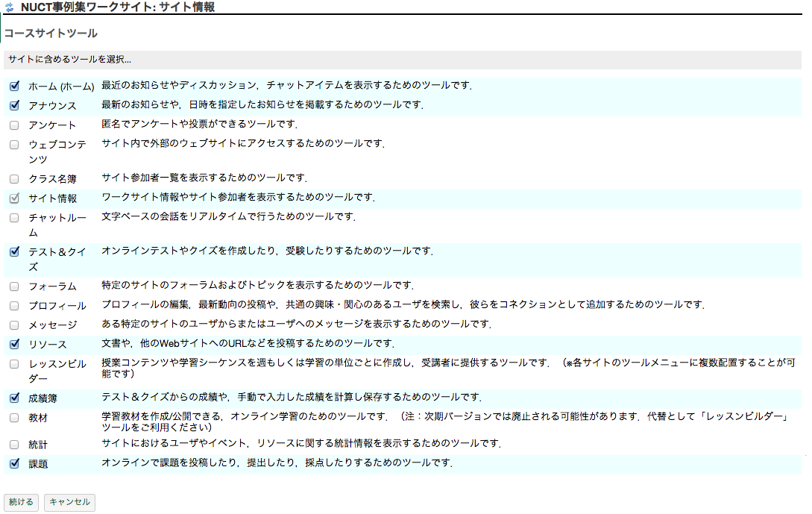Select the クラス名簿 checkbox
This screenshot has width=812, height=514.
point(14,179)
